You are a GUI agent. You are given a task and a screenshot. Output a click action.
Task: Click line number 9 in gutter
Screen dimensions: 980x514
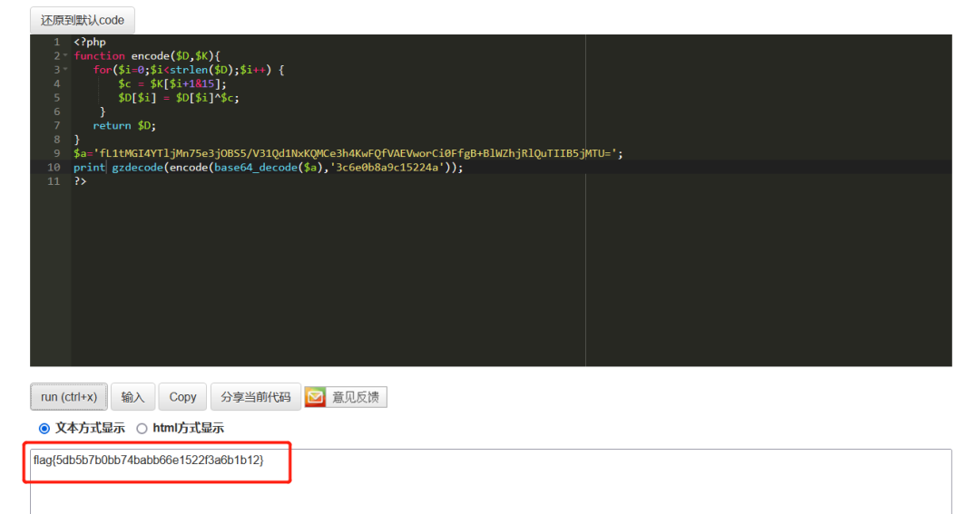[57, 153]
